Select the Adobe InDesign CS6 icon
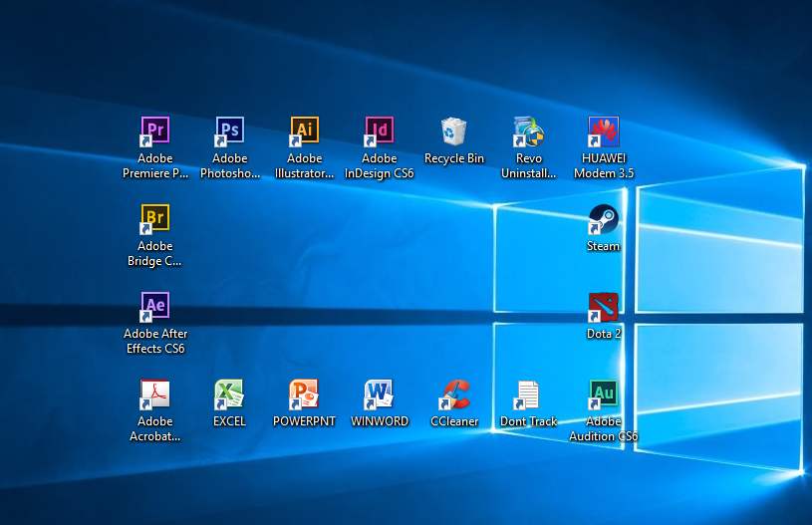The width and height of the screenshot is (812, 525). pos(379,130)
